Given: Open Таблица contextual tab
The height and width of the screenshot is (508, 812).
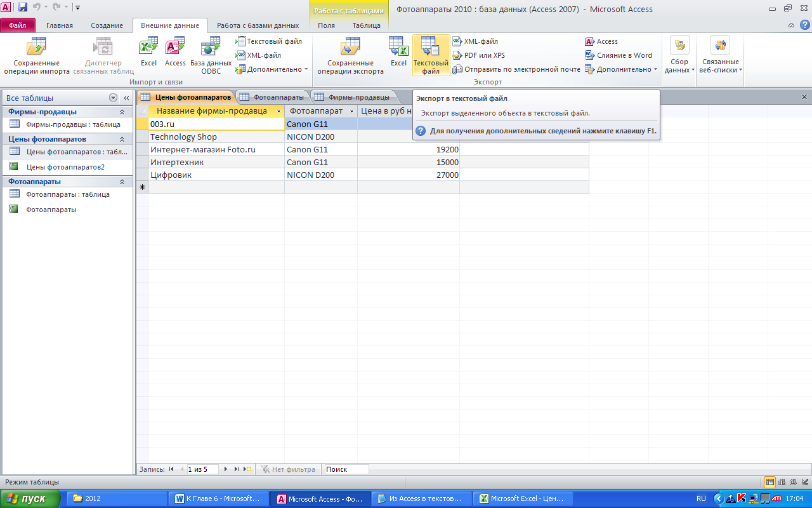Looking at the screenshot, I should [367, 25].
